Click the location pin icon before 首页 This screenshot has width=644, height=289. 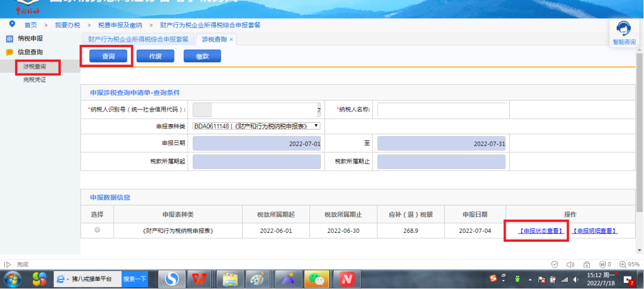(12, 24)
